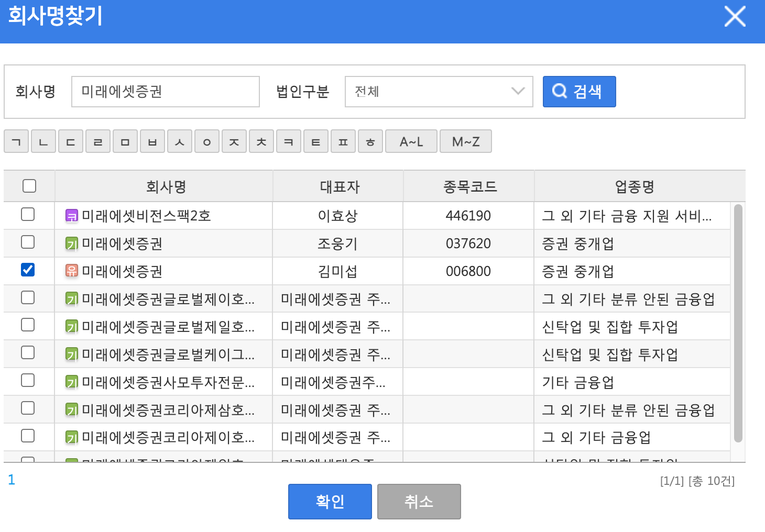Click the results list vertical scrollbar

pyautogui.click(x=738, y=324)
